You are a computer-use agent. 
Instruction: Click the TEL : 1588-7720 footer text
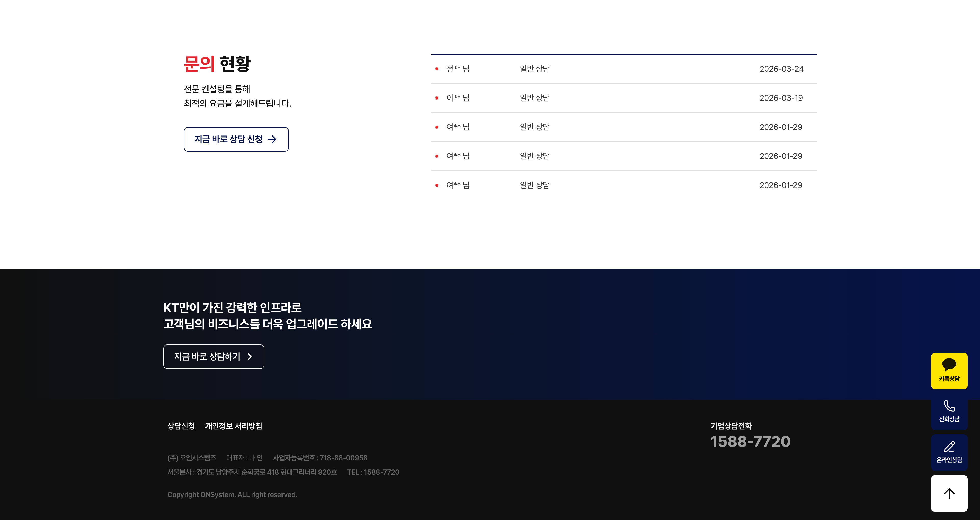point(373,472)
